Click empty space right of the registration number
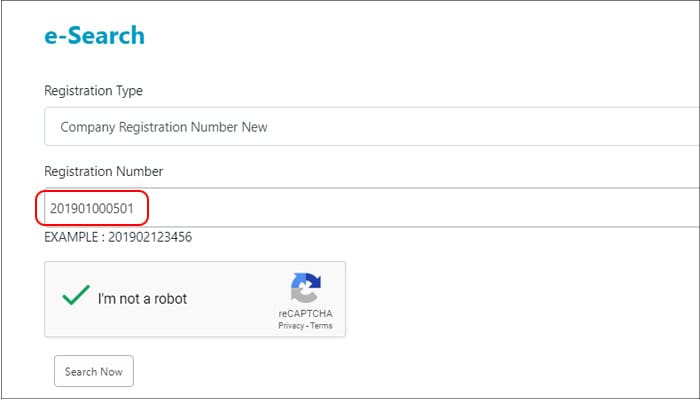Screen dimensions: 700x400 [x=420, y=208]
